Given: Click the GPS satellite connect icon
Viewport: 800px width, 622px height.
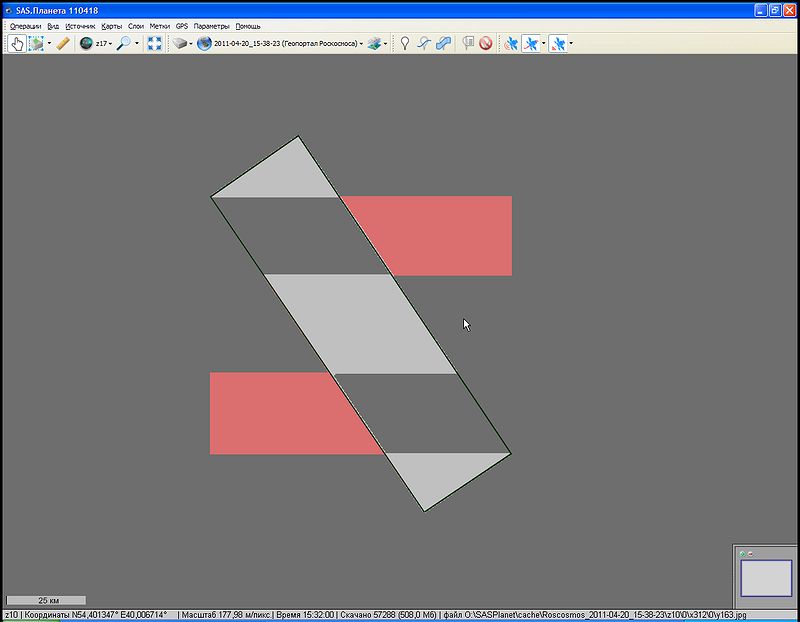Looking at the screenshot, I should pos(511,44).
